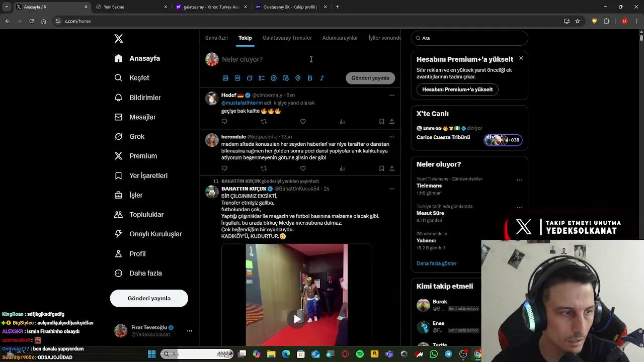The height and width of the screenshot is (362, 644).
Task: Switch to Galatasaray Transfer tab
Action: click(287, 38)
